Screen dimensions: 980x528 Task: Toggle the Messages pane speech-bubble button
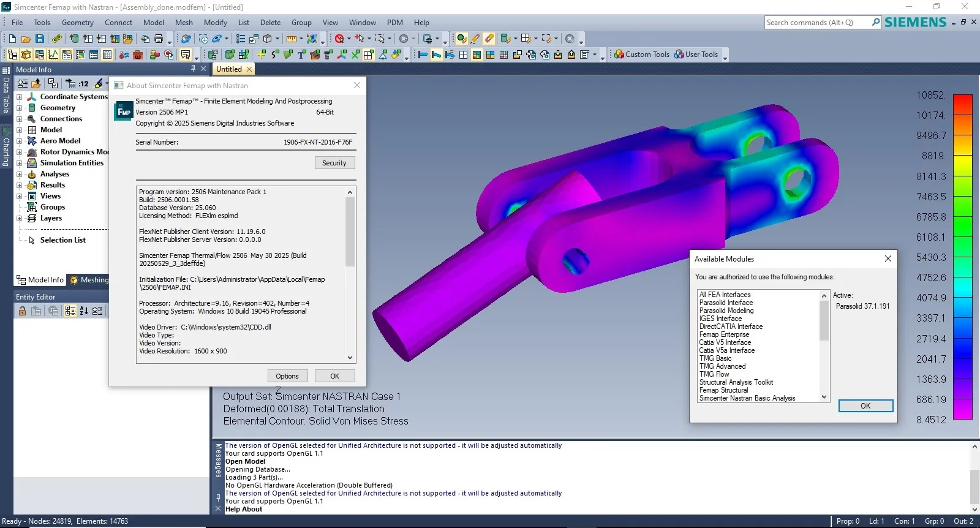pos(186,55)
